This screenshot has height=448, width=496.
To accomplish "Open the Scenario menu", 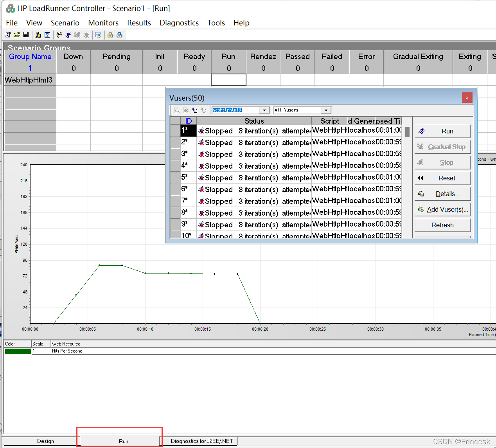I will click(x=65, y=23).
